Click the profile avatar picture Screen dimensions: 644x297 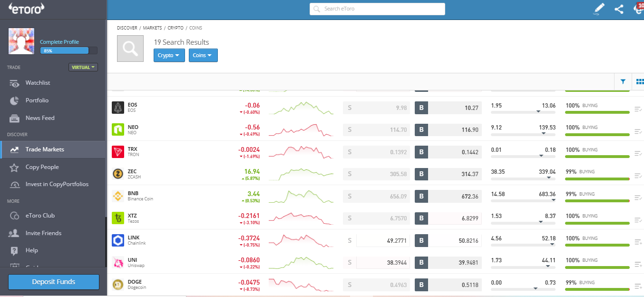click(21, 41)
